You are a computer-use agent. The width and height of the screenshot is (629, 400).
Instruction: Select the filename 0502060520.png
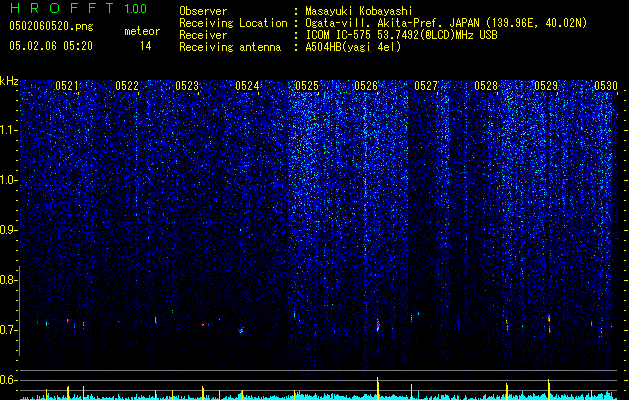51,26
